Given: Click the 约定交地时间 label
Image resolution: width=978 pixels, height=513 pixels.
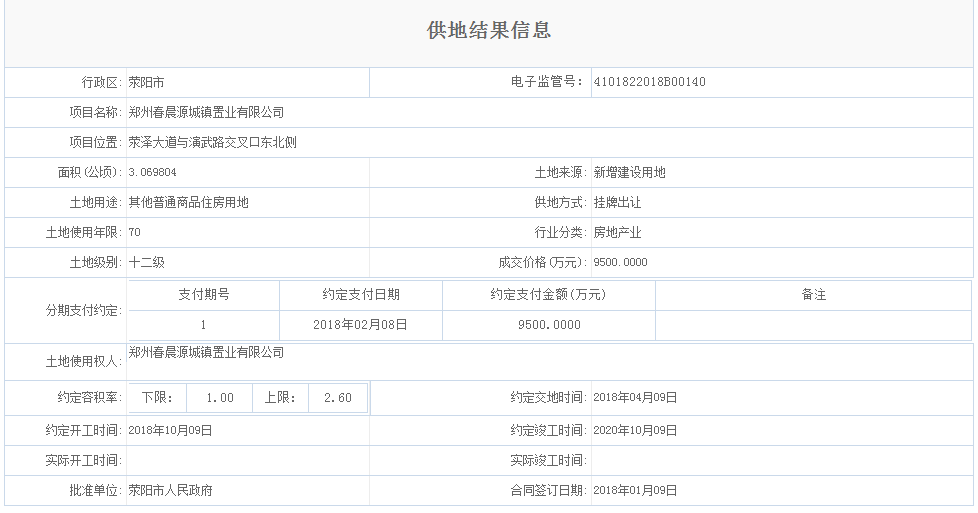Looking at the screenshot, I should [x=548, y=398].
